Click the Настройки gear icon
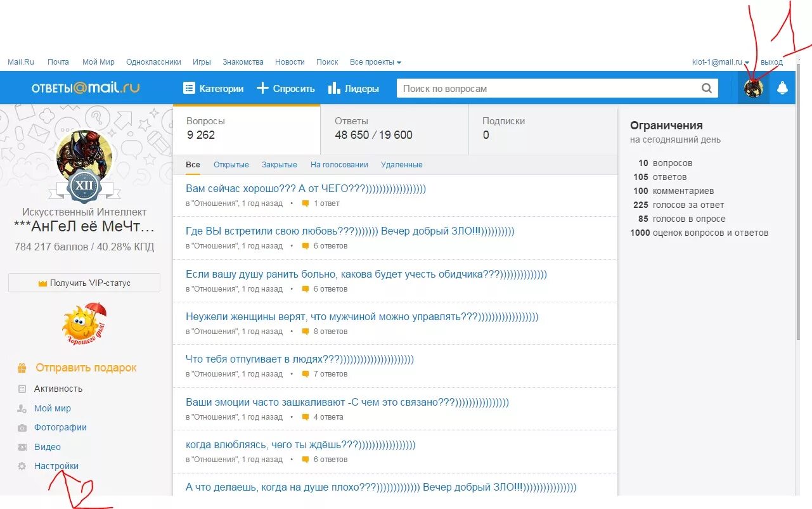Screen dimensions: 812x509 [x=22, y=466]
